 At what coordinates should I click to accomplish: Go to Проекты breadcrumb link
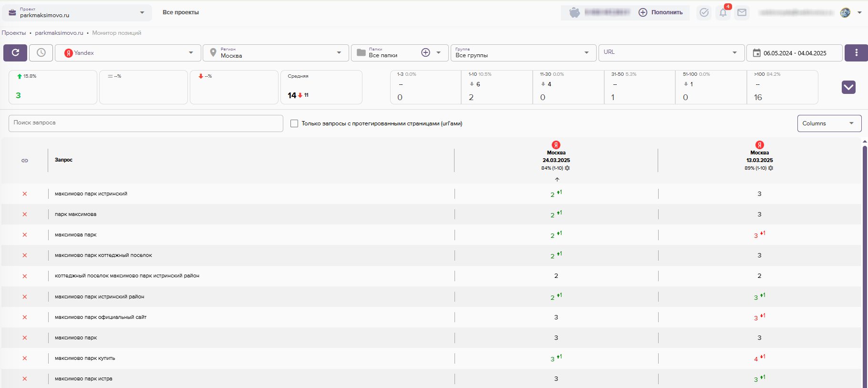tap(14, 33)
